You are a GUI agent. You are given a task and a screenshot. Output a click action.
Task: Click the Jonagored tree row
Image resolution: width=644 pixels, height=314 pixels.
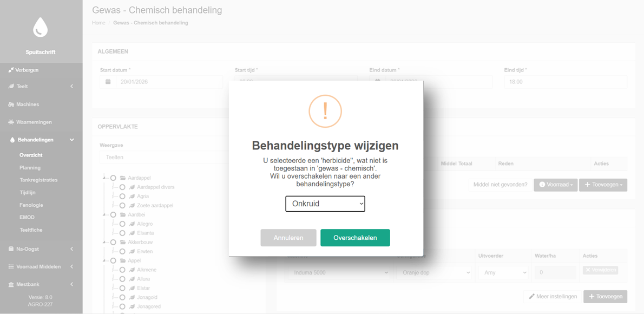coord(149,306)
